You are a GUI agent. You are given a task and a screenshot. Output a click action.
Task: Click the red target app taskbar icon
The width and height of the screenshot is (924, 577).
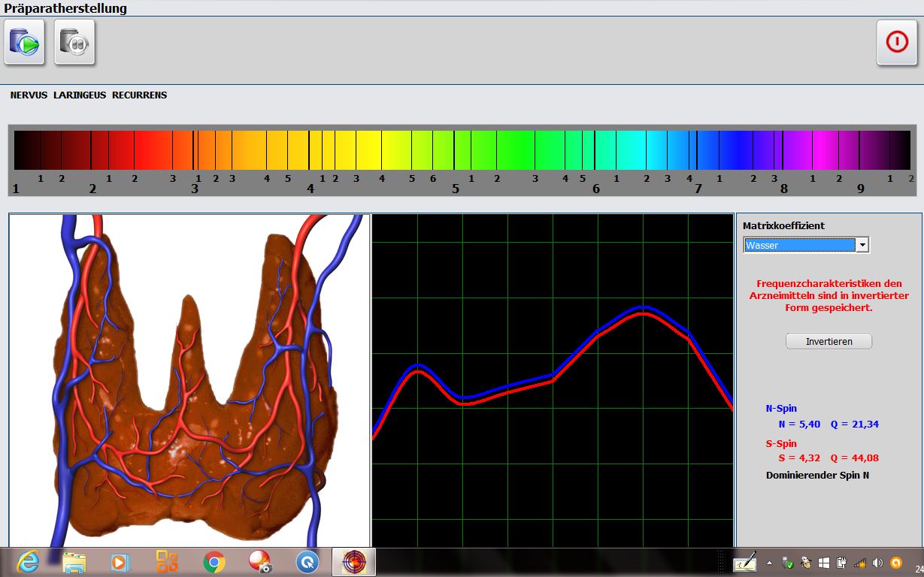coord(353,562)
